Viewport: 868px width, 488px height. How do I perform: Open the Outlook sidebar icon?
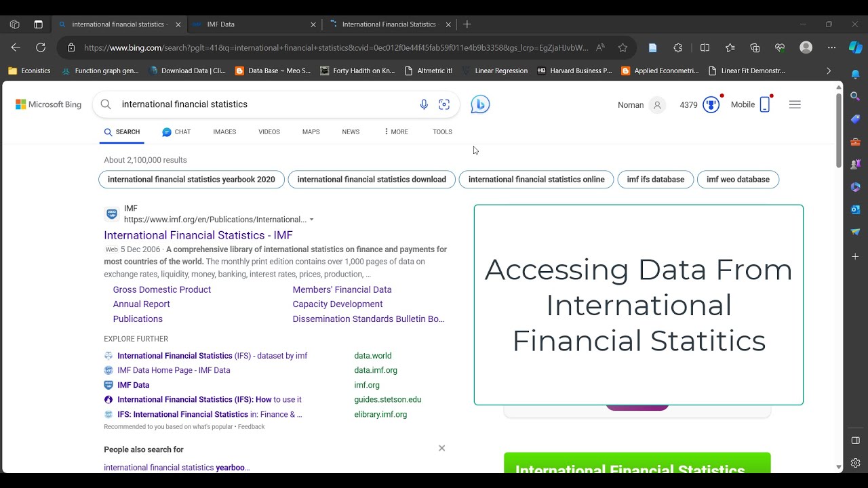856,209
